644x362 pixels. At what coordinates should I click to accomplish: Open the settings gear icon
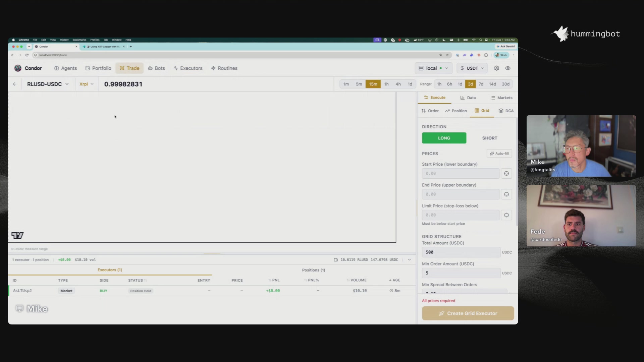[496, 68]
